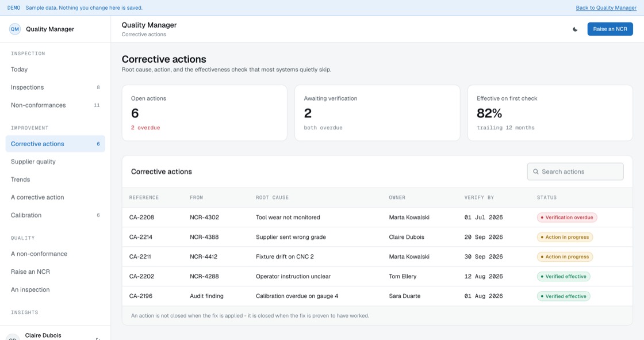Viewport: 644px width, 340px height.
Task: Open corrective action CA-2214
Action: click(x=141, y=237)
